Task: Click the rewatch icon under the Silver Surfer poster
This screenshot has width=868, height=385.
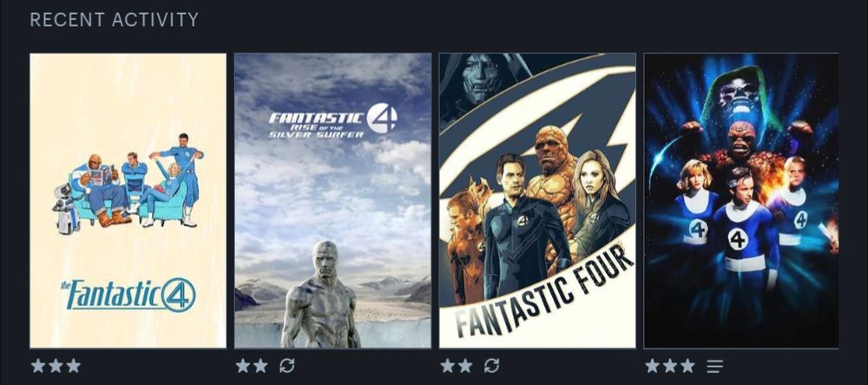Action: pos(286,366)
